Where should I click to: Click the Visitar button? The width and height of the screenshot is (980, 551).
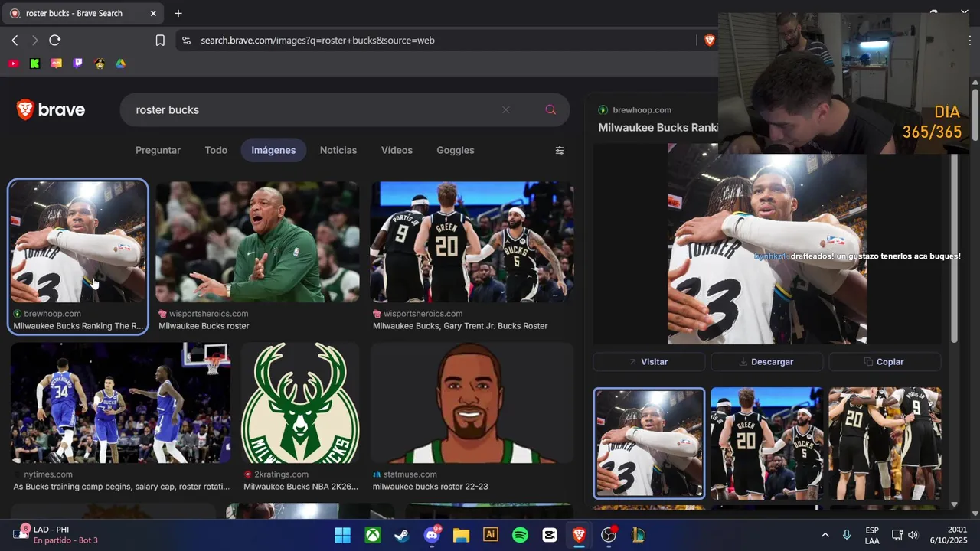pos(648,362)
